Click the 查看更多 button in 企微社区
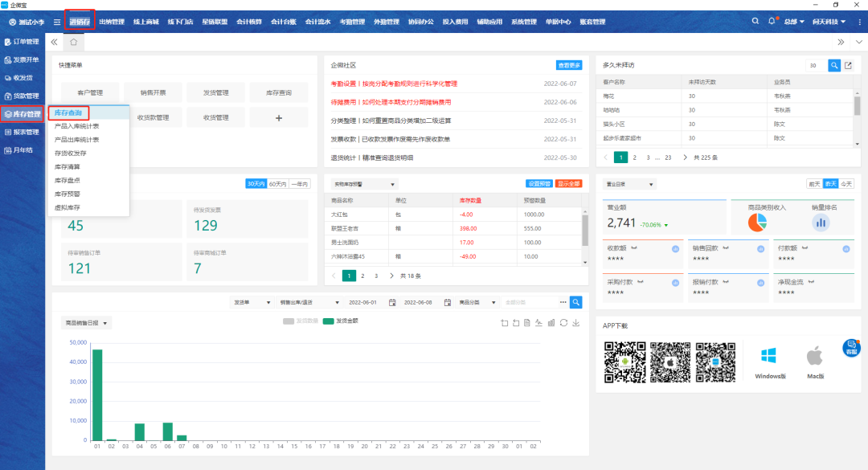 pos(569,65)
